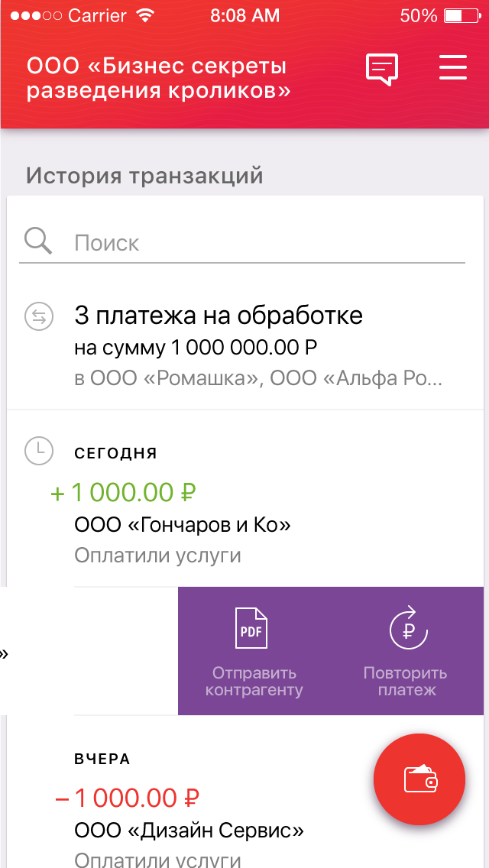Select the Отправить контрагенту action label
This screenshot has width=489, height=868.
point(254,682)
